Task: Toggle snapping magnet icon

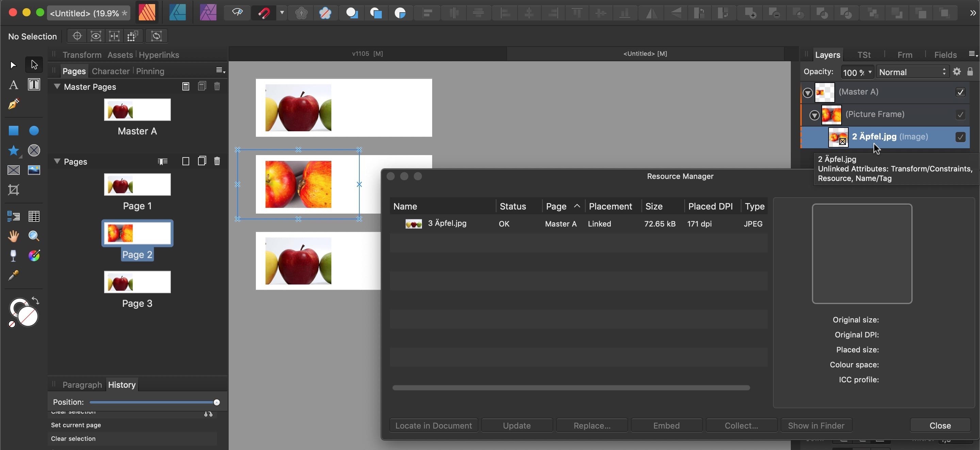Action: point(264,13)
